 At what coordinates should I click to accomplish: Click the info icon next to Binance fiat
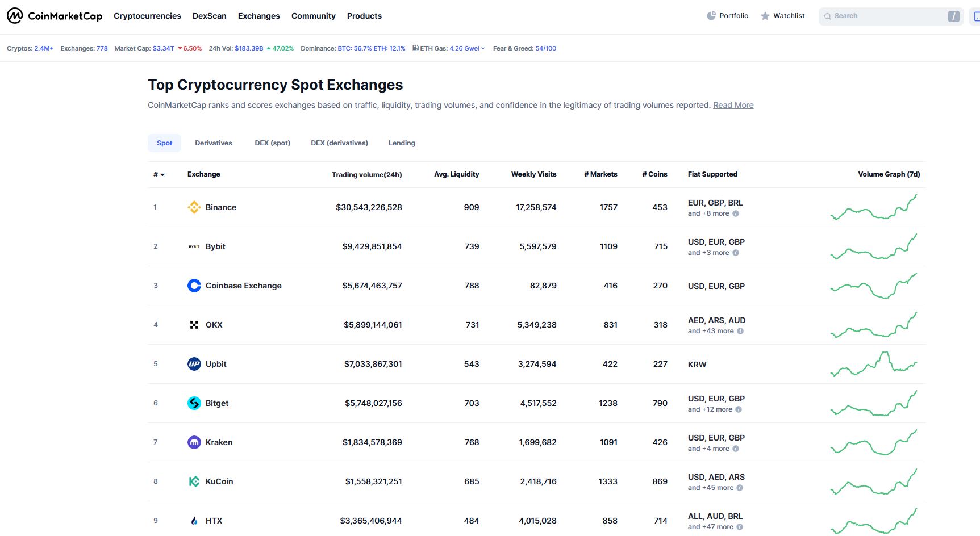tap(736, 213)
